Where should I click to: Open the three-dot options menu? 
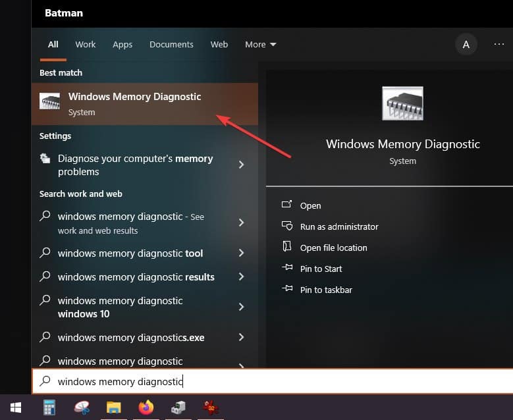(x=499, y=44)
